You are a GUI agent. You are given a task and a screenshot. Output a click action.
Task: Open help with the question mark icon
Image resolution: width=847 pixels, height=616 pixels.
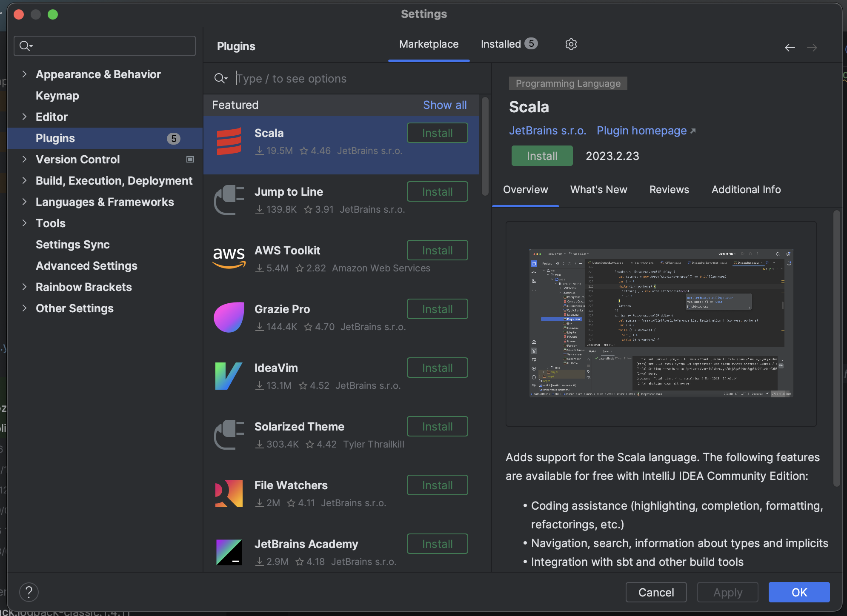pos(29,592)
